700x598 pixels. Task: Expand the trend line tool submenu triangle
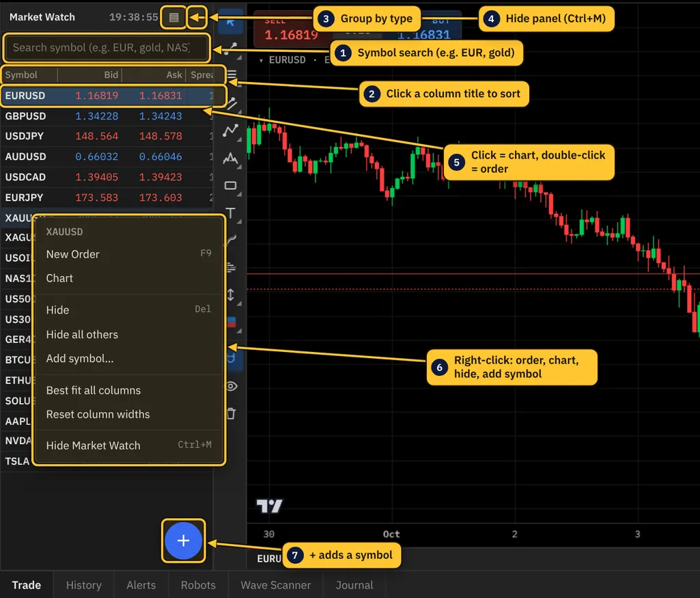coord(240,58)
